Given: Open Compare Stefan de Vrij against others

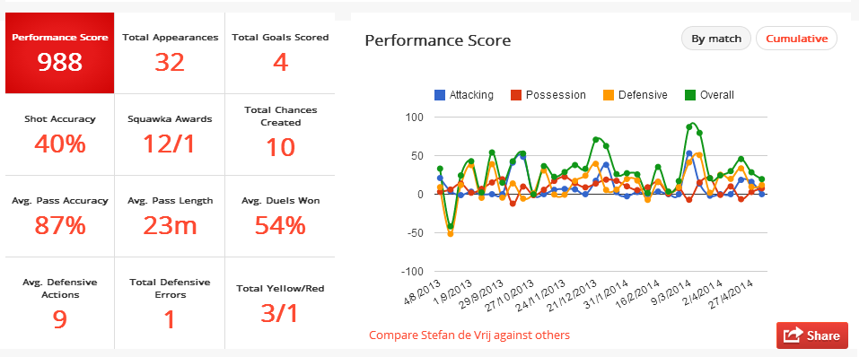Looking at the screenshot, I should tap(469, 335).
